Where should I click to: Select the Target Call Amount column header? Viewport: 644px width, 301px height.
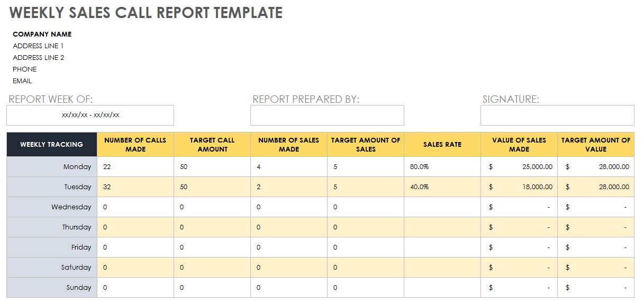[212, 145]
